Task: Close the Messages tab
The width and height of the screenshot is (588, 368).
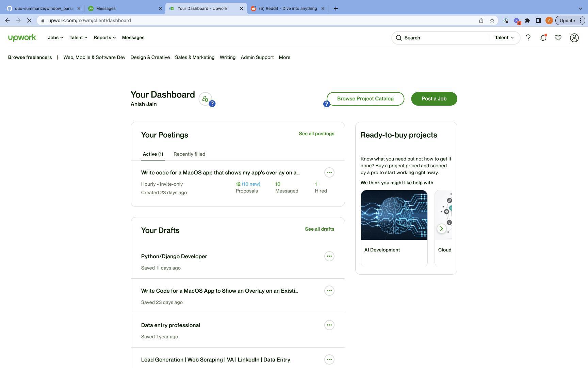Action: coord(160,9)
